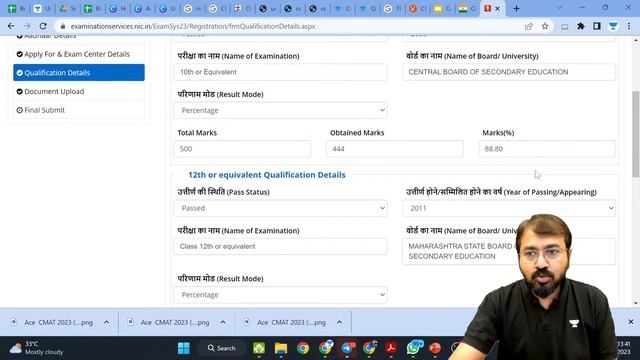Open Adobe Acrobat from the taskbar
This screenshot has width=640, height=360.
391,348
